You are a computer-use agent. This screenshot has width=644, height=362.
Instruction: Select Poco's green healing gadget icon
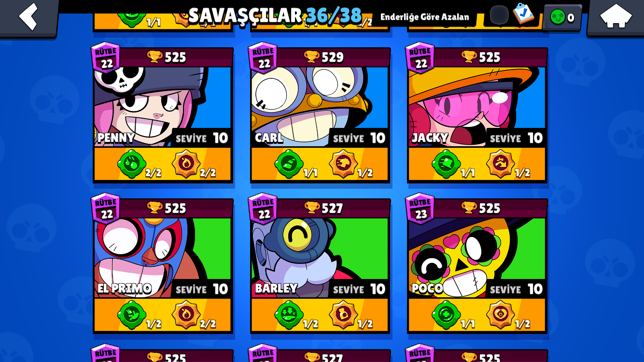point(446,315)
